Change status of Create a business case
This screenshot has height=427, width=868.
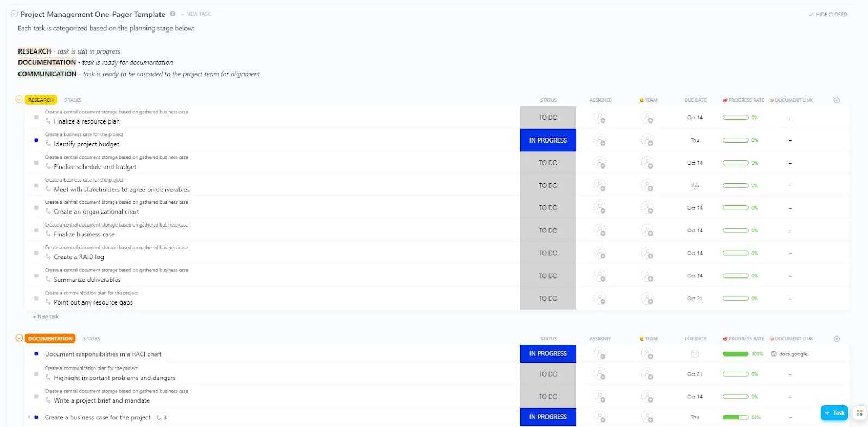pos(548,417)
